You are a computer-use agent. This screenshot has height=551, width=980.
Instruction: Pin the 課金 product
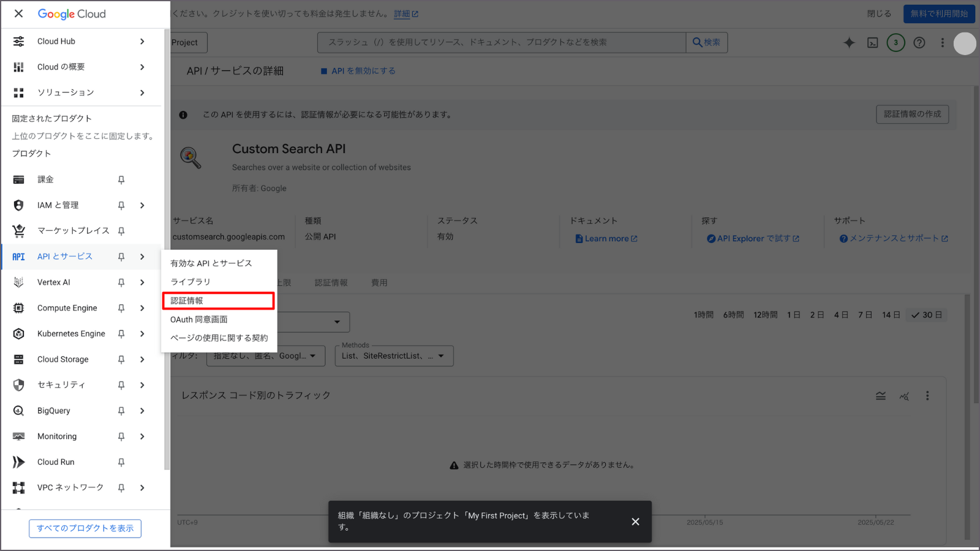point(121,179)
